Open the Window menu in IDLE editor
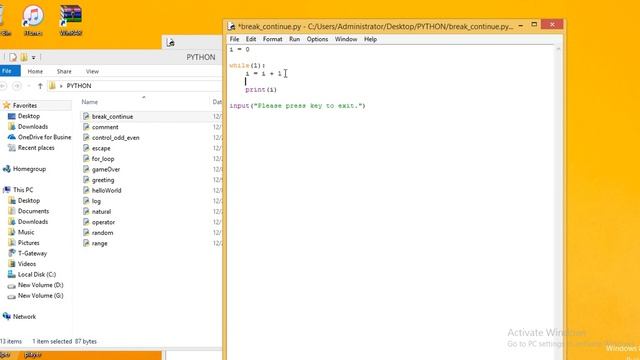640x360 pixels. click(x=346, y=39)
